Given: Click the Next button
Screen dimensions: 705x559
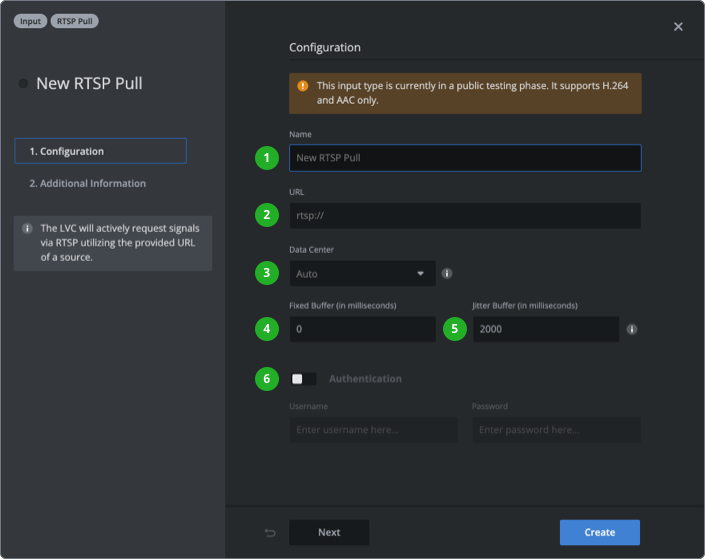Looking at the screenshot, I should coord(329,532).
